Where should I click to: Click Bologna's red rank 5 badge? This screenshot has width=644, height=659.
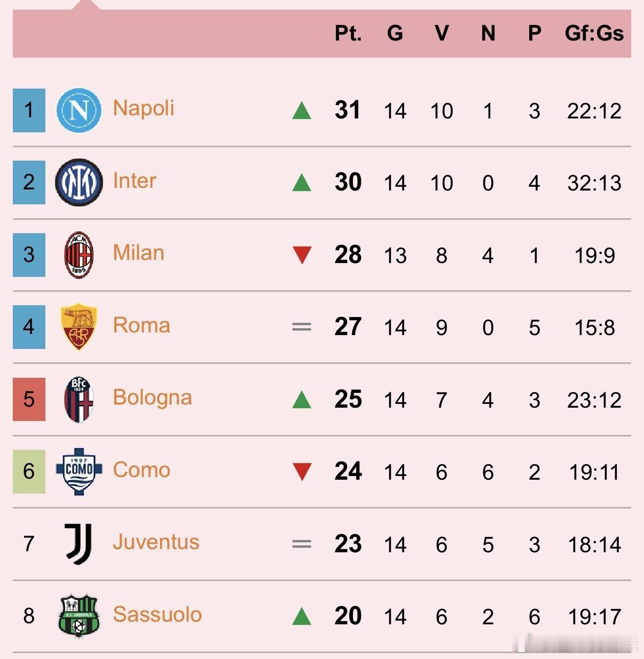[x=29, y=399]
